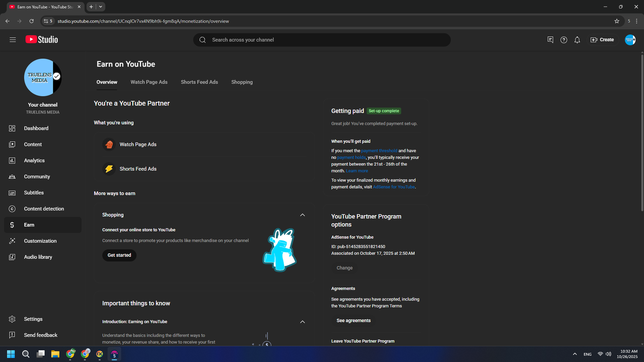Open Content in the sidebar
This screenshot has width=644, height=362.
pyautogui.click(x=43, y=144)
